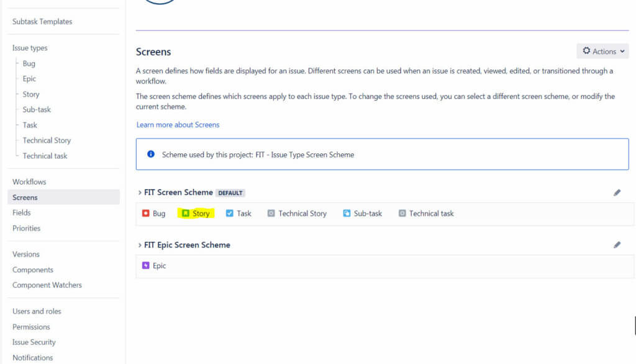Click the purple Epic lightning icon
Viewport: 636px width, 364px height.
pyautogui.click(x=145, y=265)
